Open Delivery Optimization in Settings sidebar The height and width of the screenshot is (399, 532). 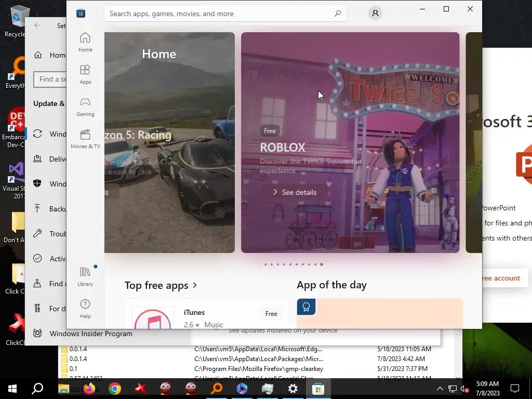(x=49, y=159)
